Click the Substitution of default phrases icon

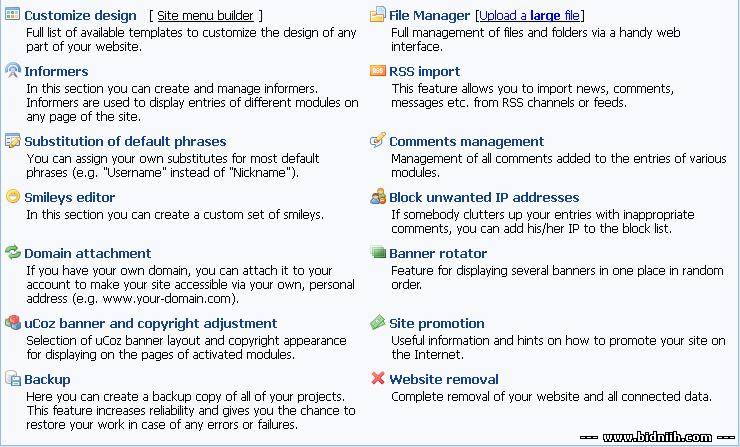[13, 141]
